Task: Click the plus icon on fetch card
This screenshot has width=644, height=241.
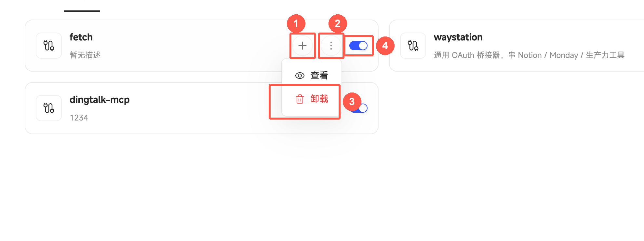Action: point(302,46)
